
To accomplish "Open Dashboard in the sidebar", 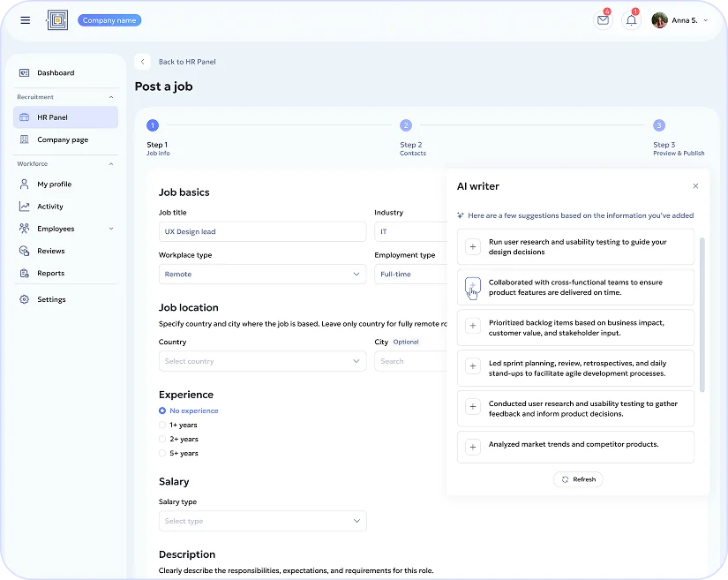I will [x=65, y=73].
